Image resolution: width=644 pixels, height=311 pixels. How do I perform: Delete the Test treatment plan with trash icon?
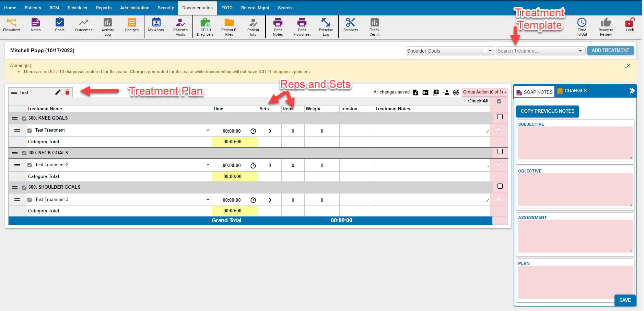point(67,92)
